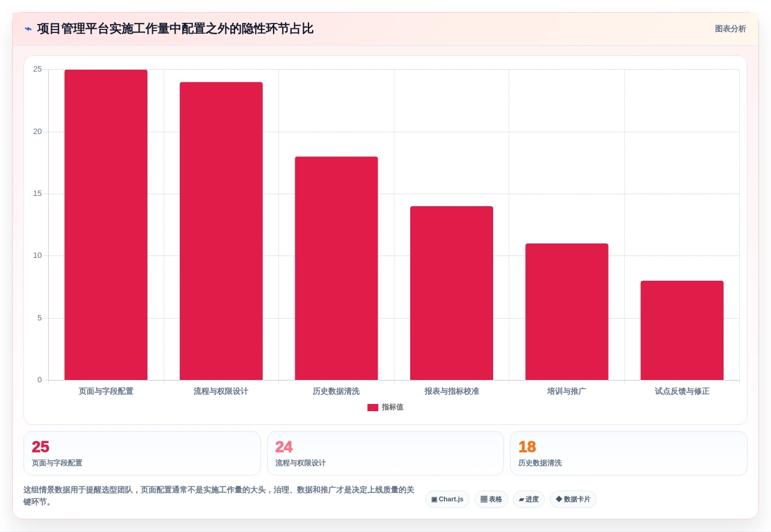The width and height of the screenshot is (771, 532).
Task: Click the y-axis value 10
Action: 37,255
